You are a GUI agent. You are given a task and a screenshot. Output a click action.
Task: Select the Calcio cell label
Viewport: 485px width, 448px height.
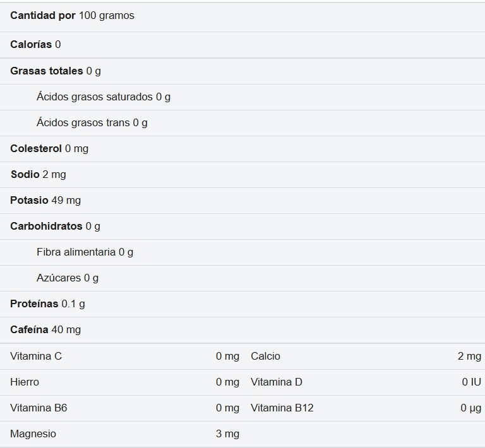click(265, 357)
